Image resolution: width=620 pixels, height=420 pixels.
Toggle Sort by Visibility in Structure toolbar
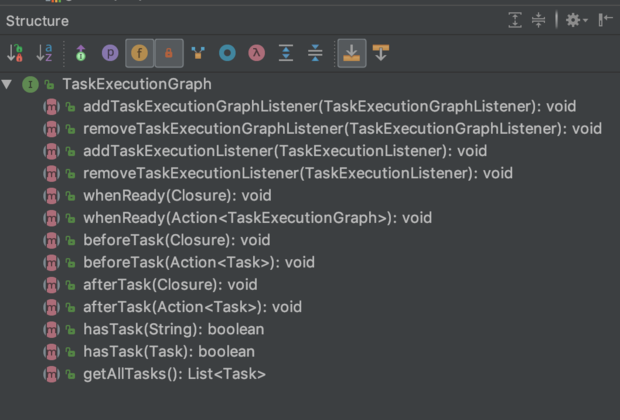[15, 53]
